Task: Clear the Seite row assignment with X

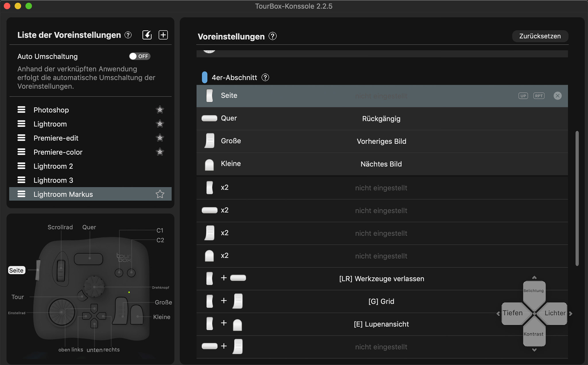Action: point(558,96)
